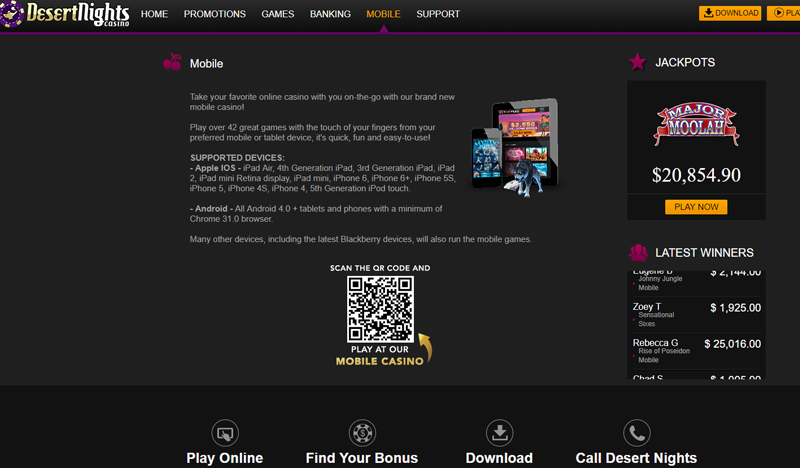Screen dimensions: 800x468
Task: Click the cherries icon next to Mobile heading
Action: [x=172, y=63]
